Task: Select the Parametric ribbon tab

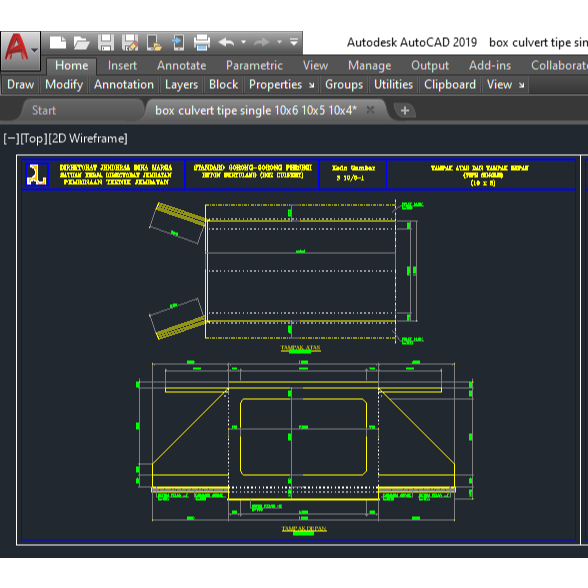Action: coord(254,66)
